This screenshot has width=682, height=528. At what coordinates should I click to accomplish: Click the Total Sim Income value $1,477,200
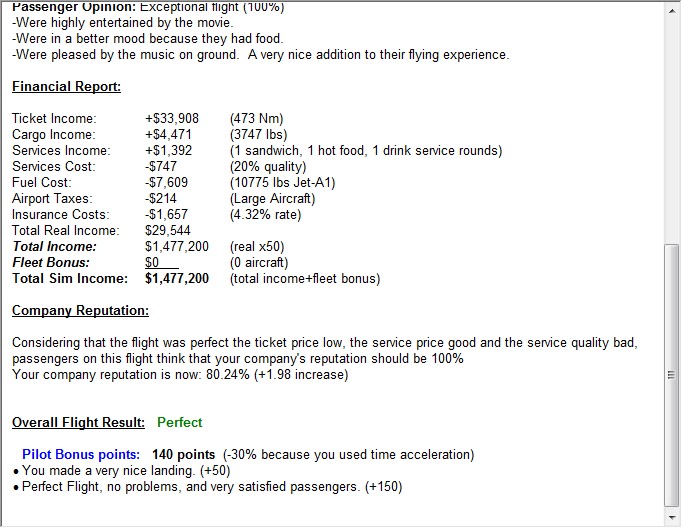click(x=177, y=279)
